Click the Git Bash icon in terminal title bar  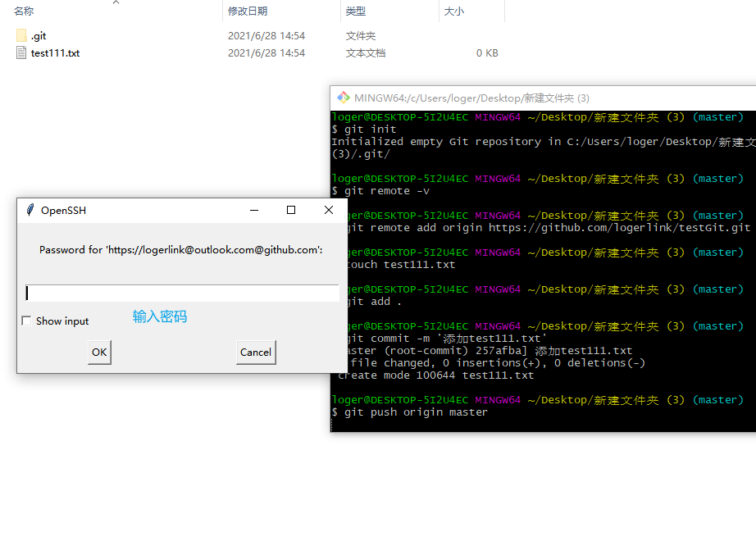coord(343,97)
